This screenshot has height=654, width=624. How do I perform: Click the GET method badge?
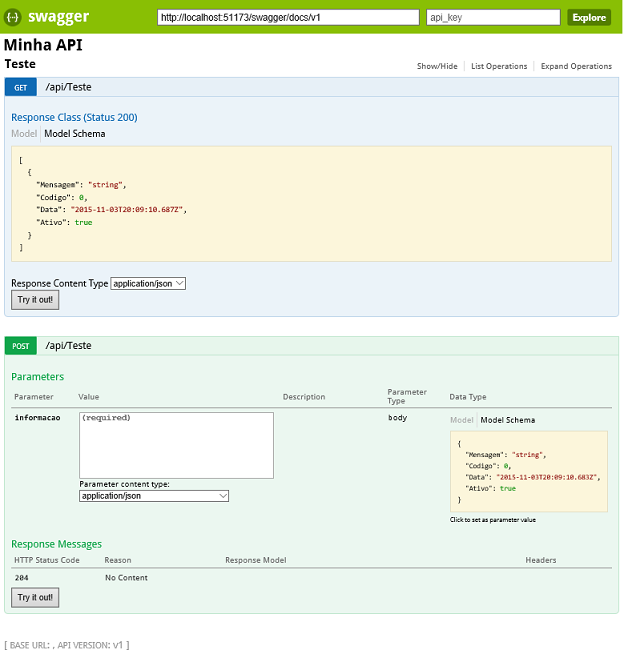tap(21, 87)
